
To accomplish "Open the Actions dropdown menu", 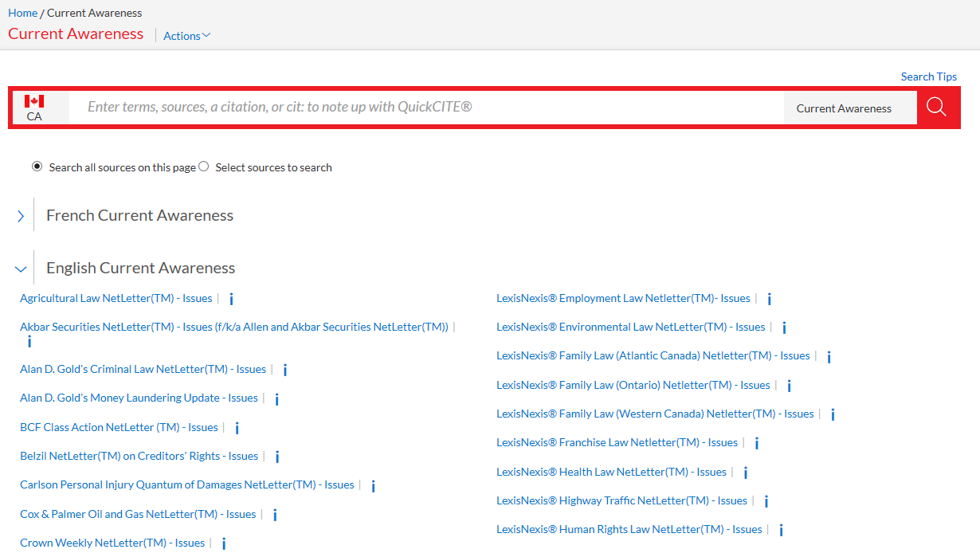I will [x=187, y=36].
